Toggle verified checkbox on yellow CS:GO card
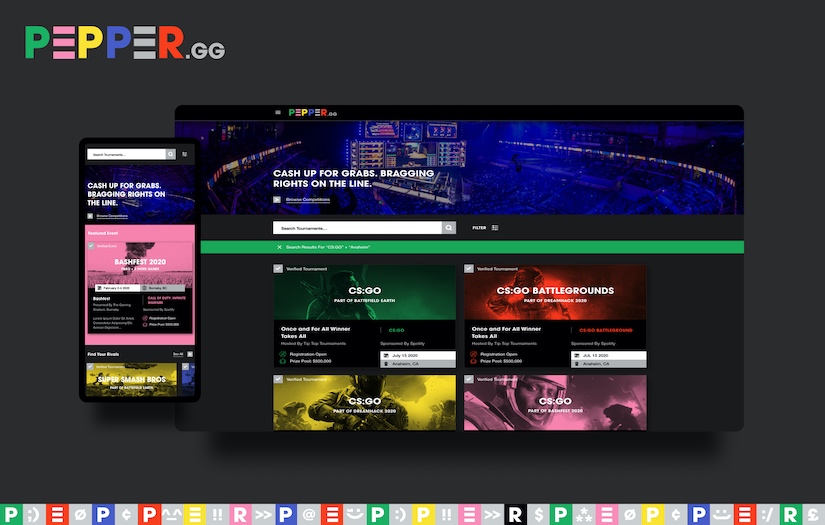Image resolution: width=825 pixels, height=525 pixels. (x=278, y=379)
